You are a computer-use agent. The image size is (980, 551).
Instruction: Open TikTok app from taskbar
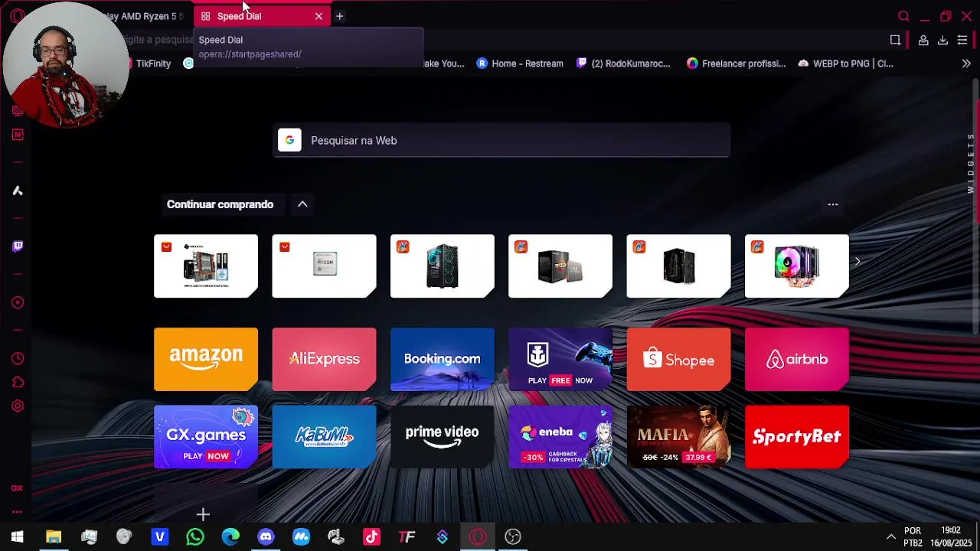tap(372, 536)
